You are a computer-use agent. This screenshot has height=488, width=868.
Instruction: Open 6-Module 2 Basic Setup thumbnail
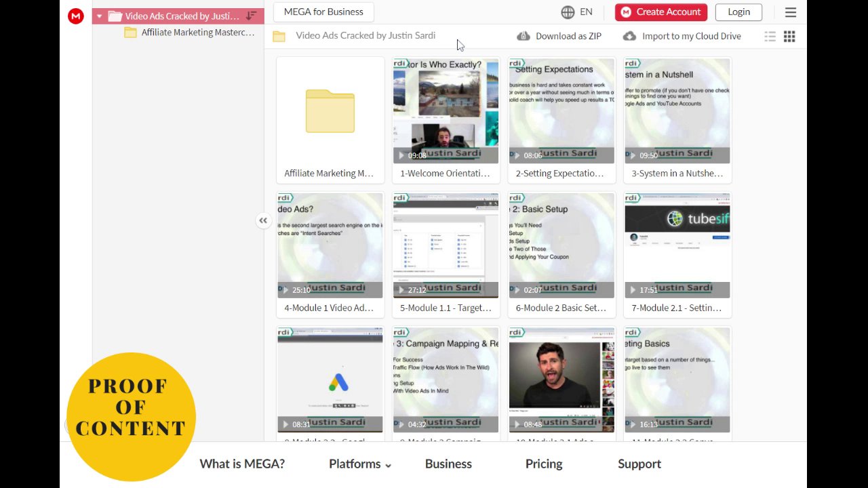[x=561, y=245]
